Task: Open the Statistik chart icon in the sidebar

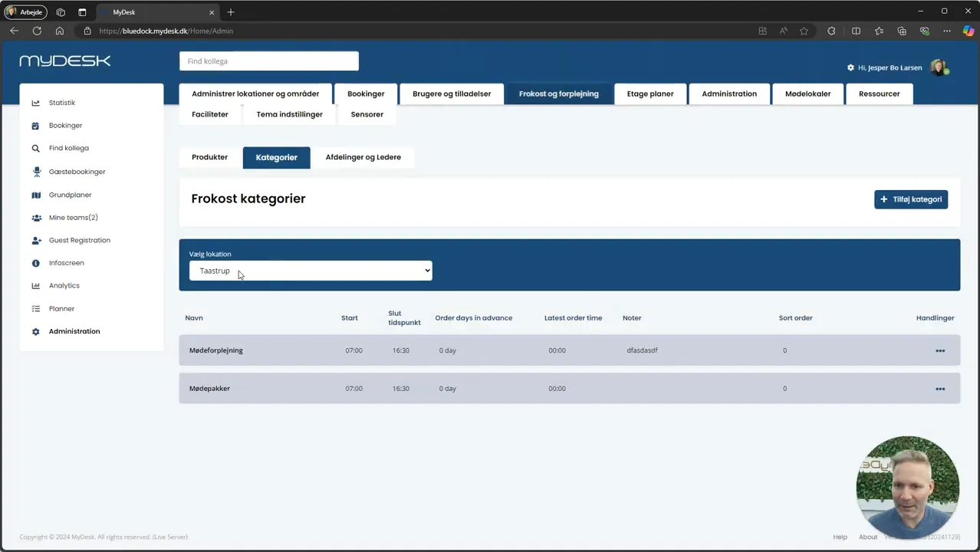Action: [35, 103]
